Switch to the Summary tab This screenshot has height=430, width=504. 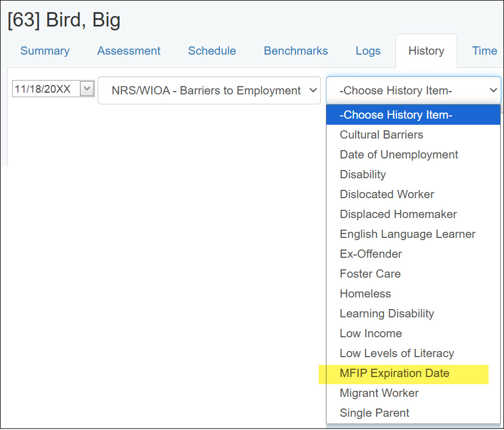[45, 51]
